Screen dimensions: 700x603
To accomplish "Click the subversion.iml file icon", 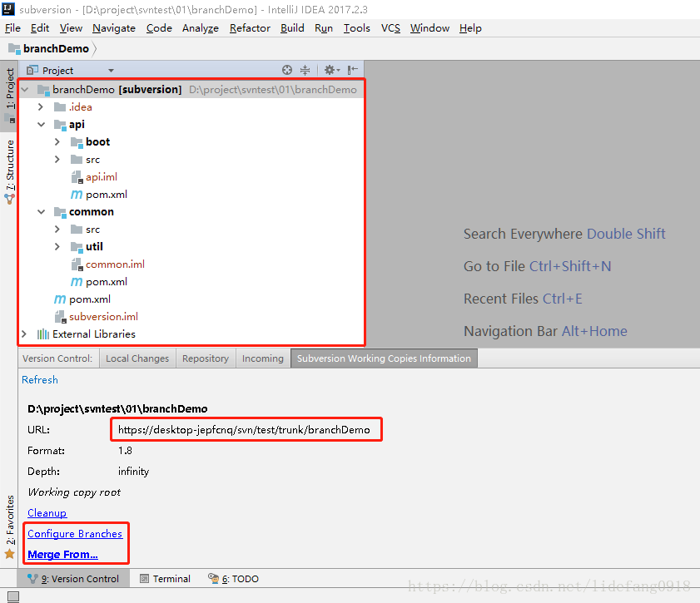I will [60, 317].
